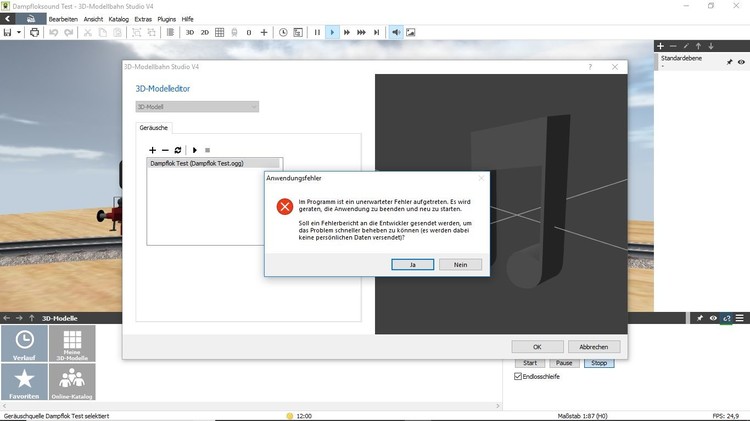Click the back arrow above the toolbar
The image size is (750, 421).
(x=8, y=19)
